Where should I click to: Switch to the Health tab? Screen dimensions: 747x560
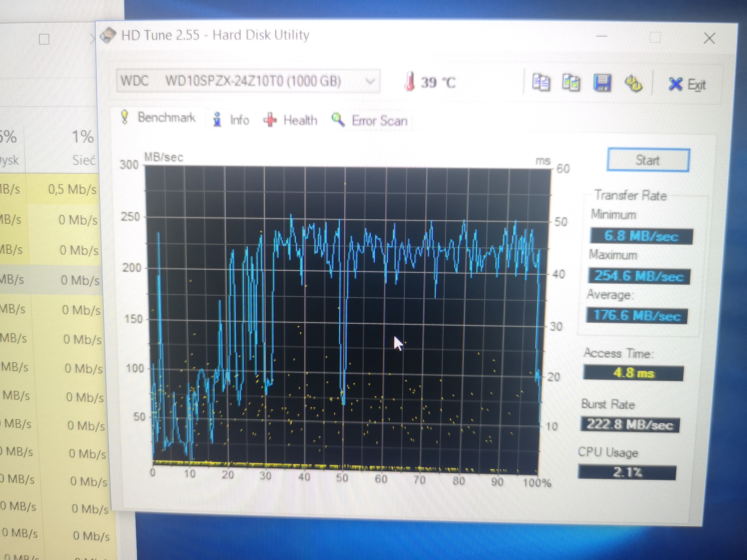point(291,120)
